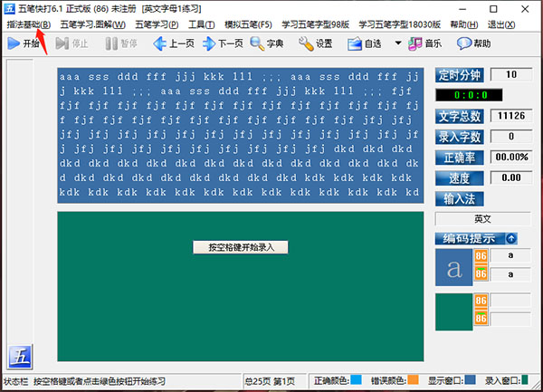Open the 学习五笔字型18030版 menu

400,24
